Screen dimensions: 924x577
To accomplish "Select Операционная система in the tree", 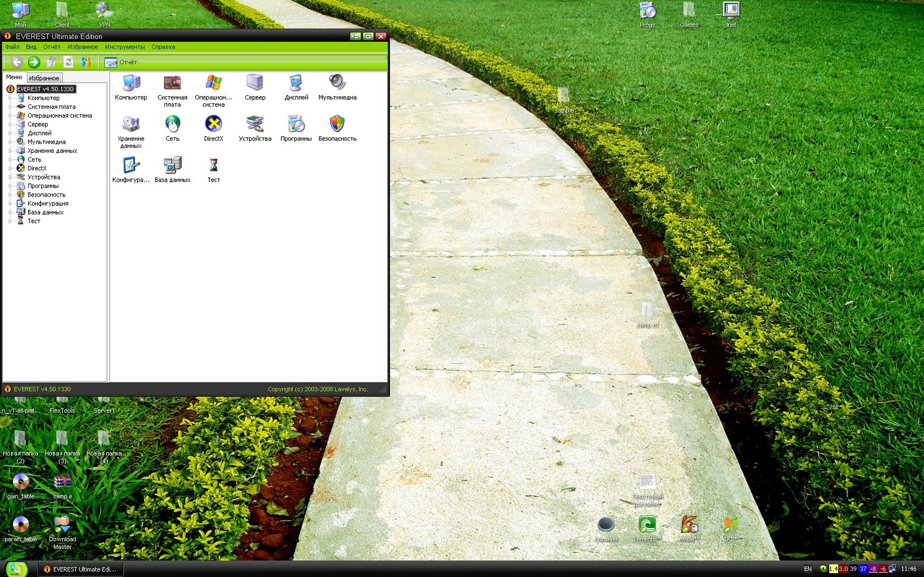I will tap(59, 116).
